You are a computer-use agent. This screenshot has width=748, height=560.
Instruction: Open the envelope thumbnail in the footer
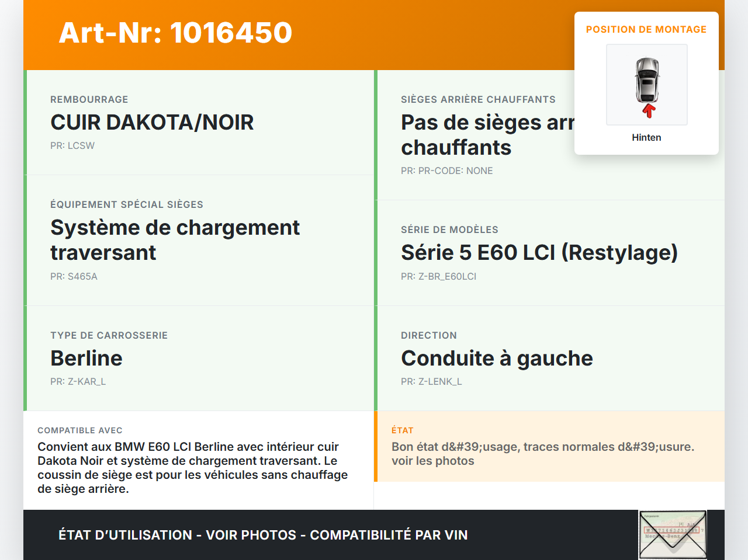[x=673, y=534]
